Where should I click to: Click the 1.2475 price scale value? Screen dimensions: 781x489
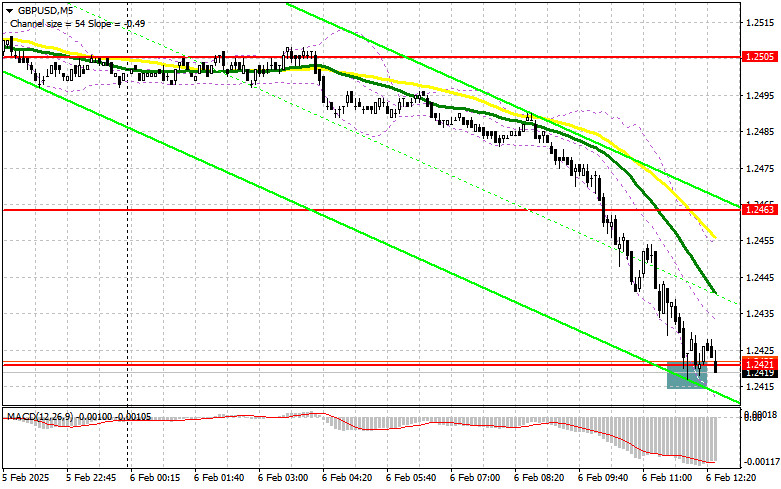point(760,169)
